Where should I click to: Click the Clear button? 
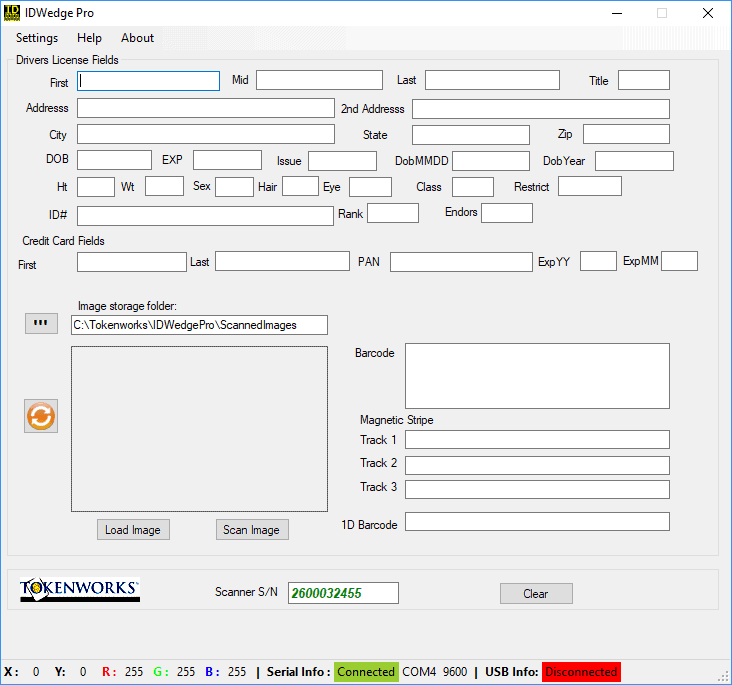pyautogui.click(x=536, y=593)
